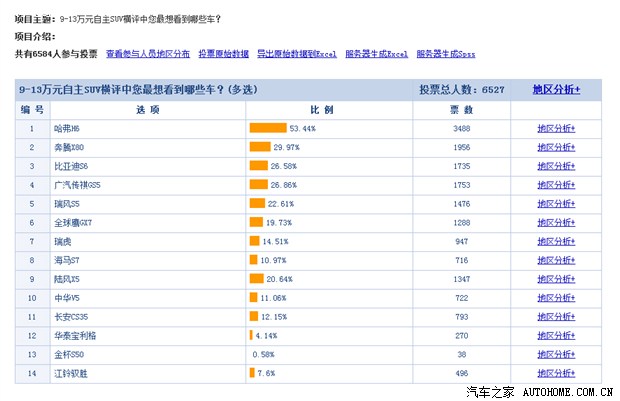620x401 pixels.
Task: Open 地区分析+ in the table title bar
Action: pos(556,90)
